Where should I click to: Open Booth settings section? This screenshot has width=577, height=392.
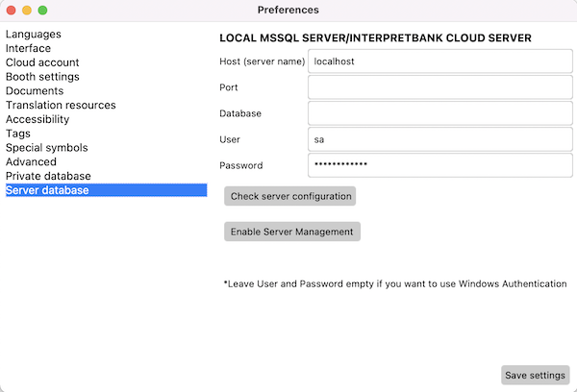[x=42, y=77]
